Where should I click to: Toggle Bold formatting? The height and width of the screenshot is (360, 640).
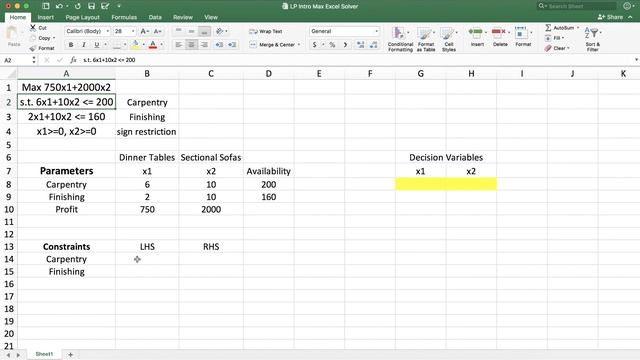coord(71,44)
